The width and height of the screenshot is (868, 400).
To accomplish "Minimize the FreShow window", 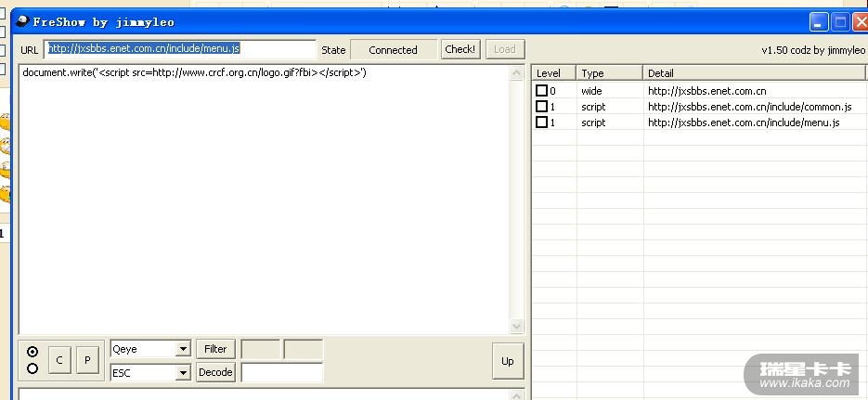I will click(820, 22).
